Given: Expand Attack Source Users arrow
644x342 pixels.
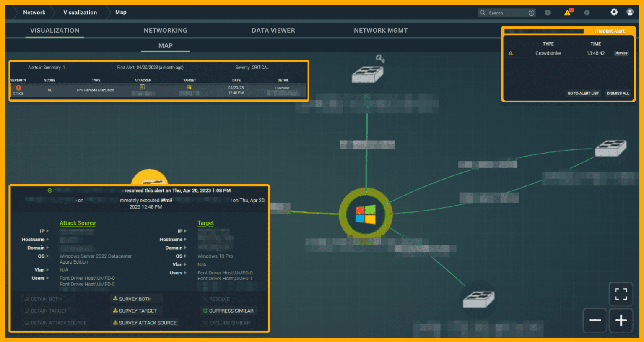Looking at the screenshot, I should 47,278.
